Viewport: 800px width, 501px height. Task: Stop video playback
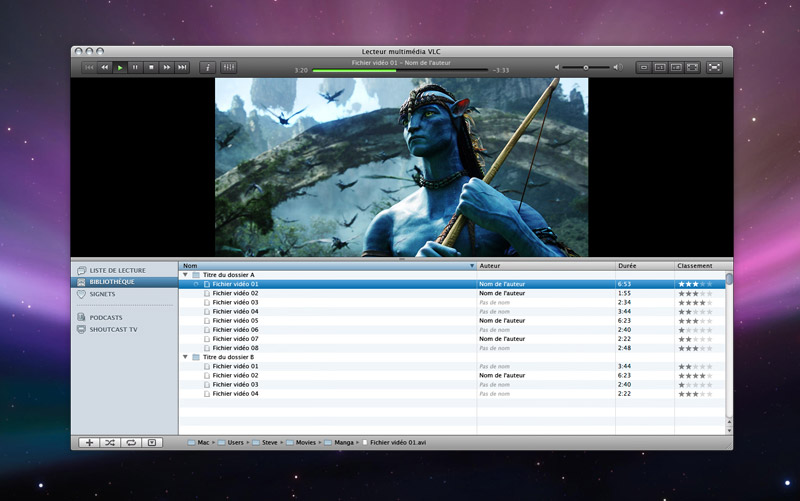(x=151, y=67)
